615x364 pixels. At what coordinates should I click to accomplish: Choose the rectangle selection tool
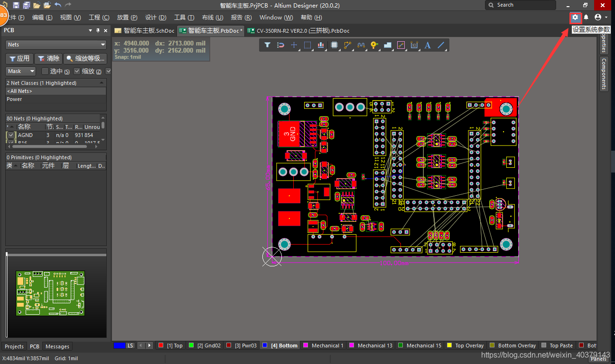[307, 45]
